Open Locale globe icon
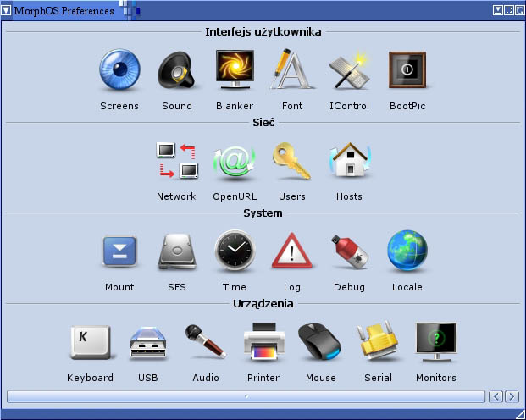 tap(407, 251)
